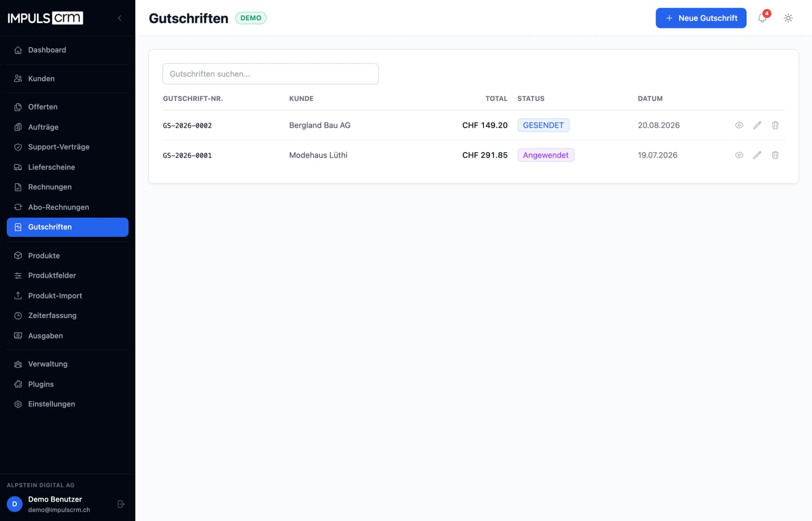Open Plugins puzzle icon entry

68,384
